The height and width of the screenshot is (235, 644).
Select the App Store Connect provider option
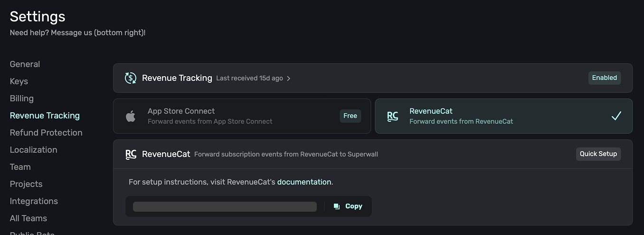242,116
